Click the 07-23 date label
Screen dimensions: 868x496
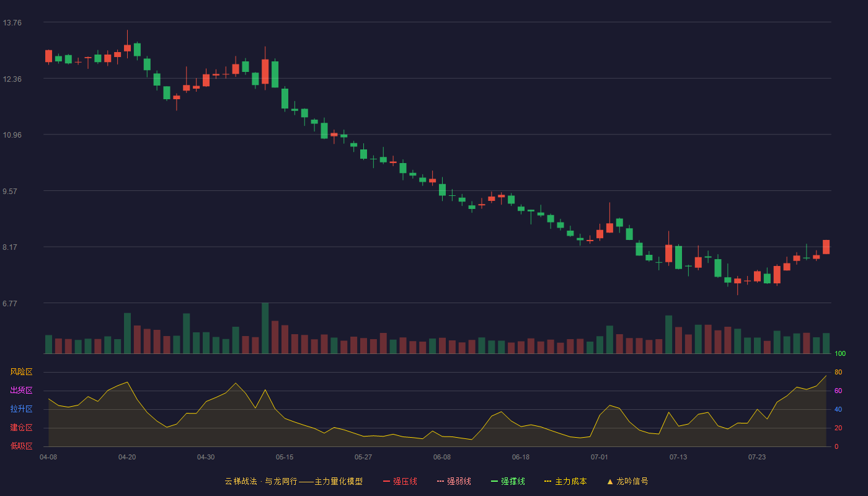point(757,457)
